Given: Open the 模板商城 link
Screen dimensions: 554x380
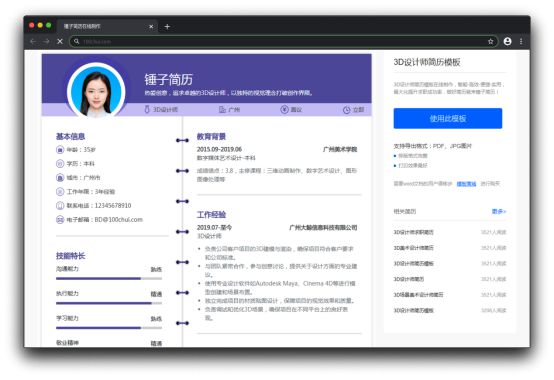Looking at the screenshot, I should click(x=466, y=184).
